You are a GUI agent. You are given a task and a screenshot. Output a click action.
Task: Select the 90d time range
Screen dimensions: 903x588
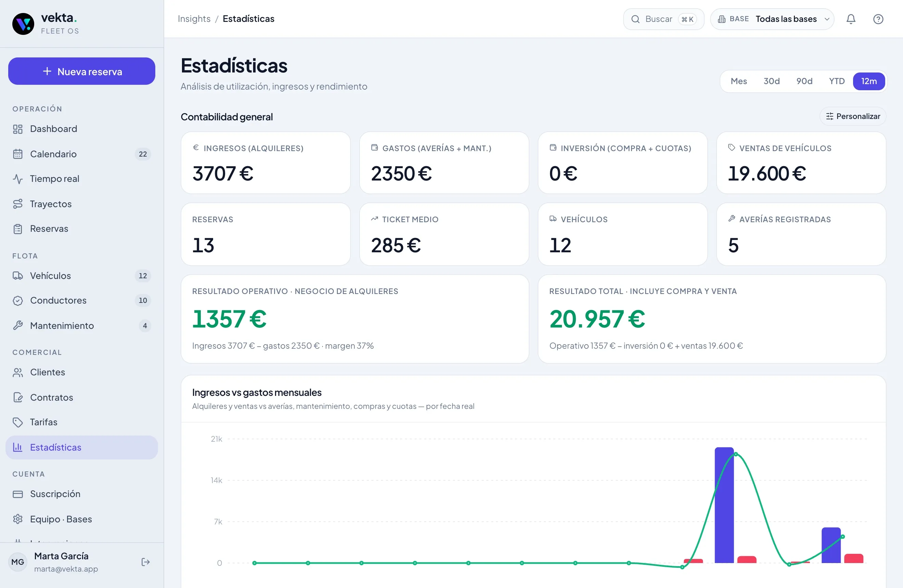pyautogui.click(x=804, y=81)
